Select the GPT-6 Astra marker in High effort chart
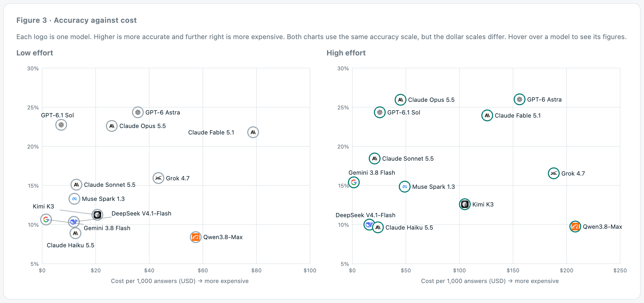Image resolution: width=644 pixels, height=303 pixels. click(x=519, y=99)
